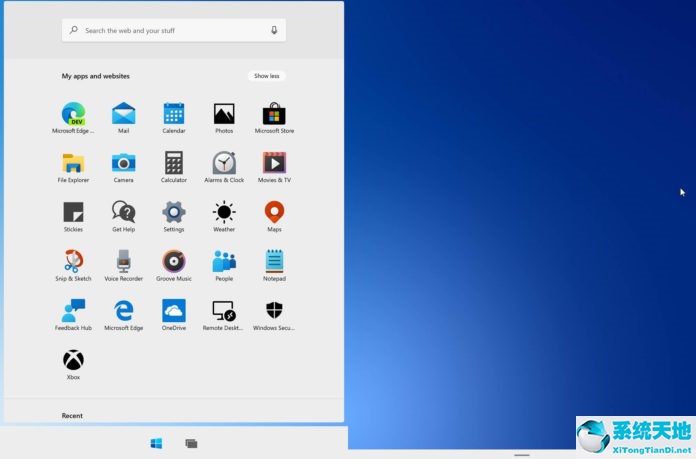Activate voice search microphone
This screenshot has width=696, height=459.
(274, 30)
